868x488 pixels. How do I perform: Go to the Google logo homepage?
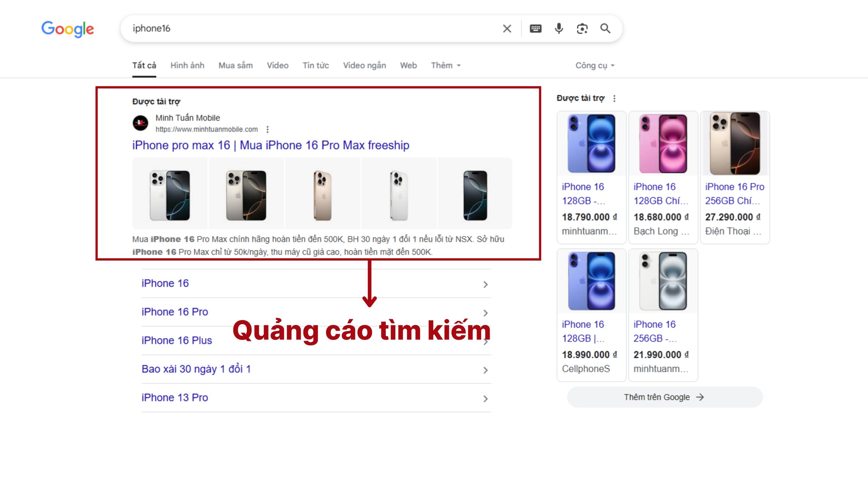[x=67, y=29]
